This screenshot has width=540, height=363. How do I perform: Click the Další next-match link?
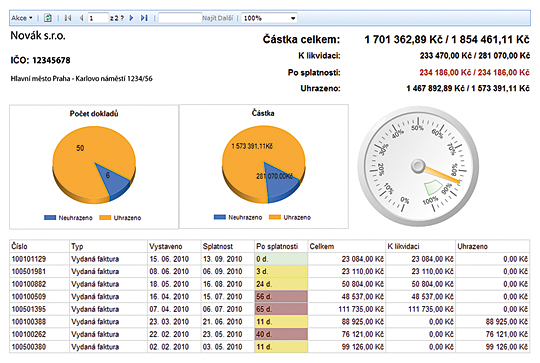(x=225, y=18)
